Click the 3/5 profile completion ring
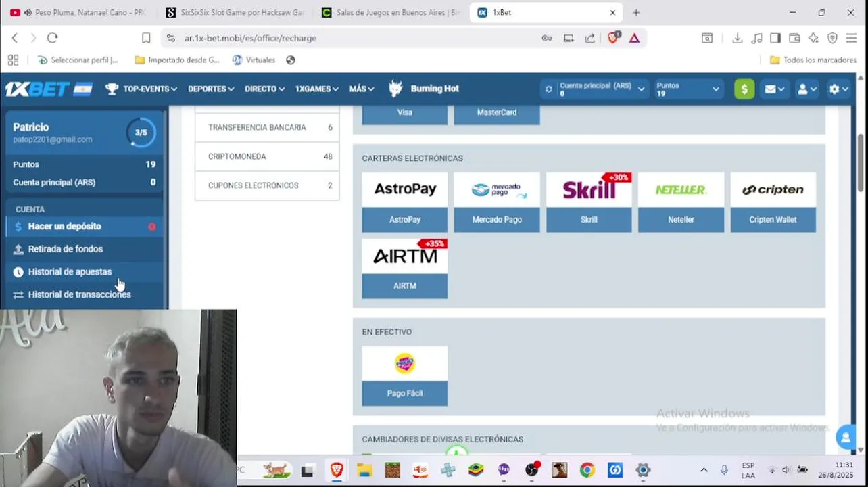This screenshot has width=868, height=487. 141,133
